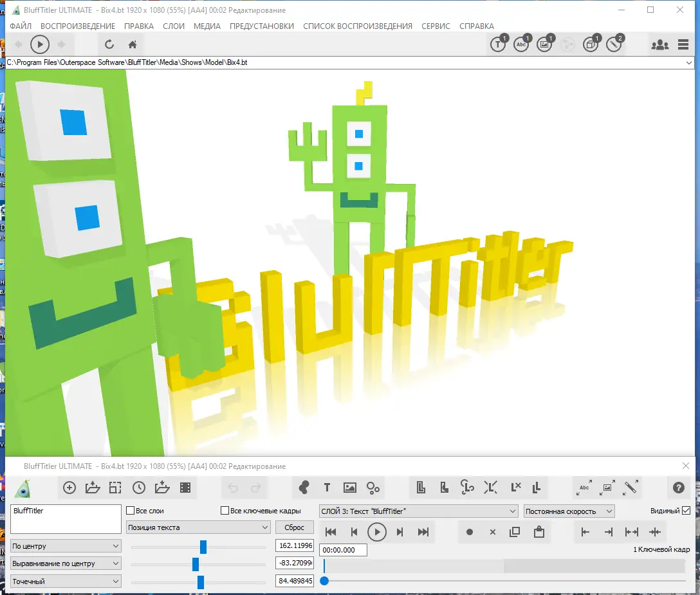
Task: Click the picture expand arrows icon
Action: 607,488
